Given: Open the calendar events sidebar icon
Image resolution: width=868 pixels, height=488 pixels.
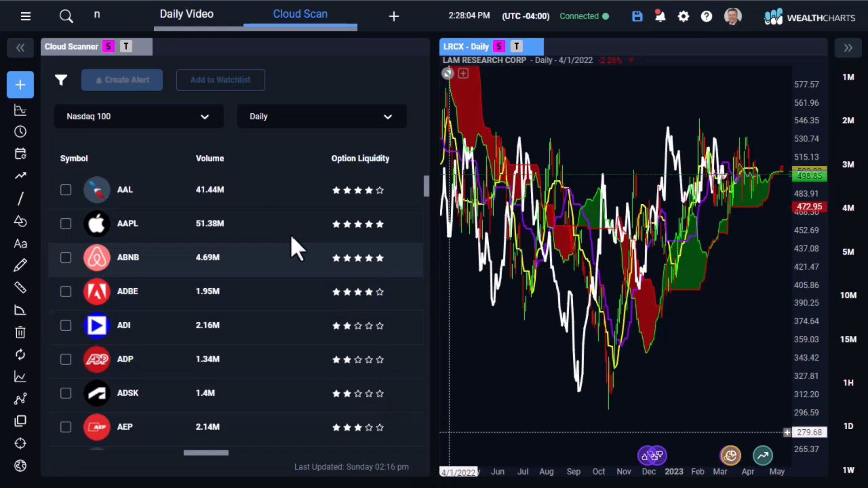Looking at the screenshot, I should pos(20,154).
